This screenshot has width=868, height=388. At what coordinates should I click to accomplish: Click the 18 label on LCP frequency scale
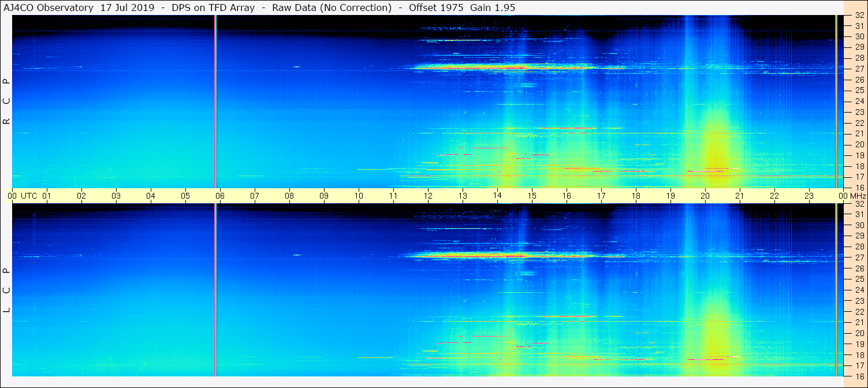click(x=859, y=355)
